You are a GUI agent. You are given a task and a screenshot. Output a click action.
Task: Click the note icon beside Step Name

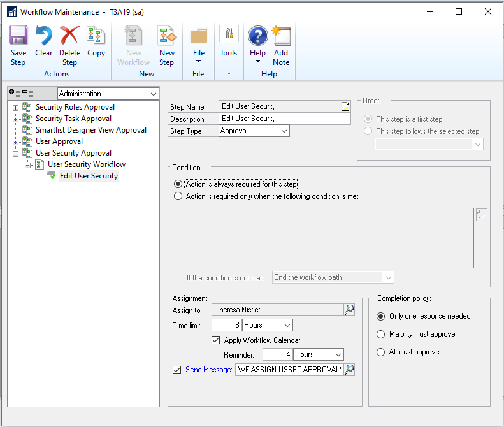click(345, 106)
